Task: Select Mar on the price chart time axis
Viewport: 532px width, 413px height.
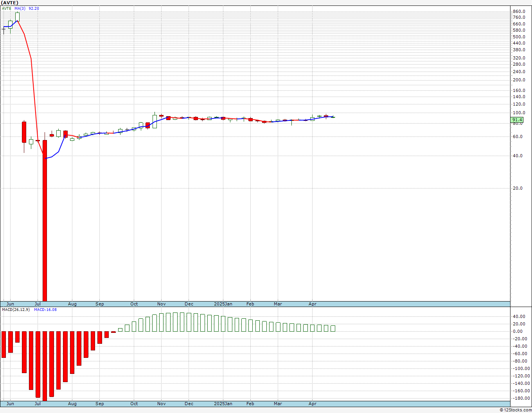Action: coord(278,304)
